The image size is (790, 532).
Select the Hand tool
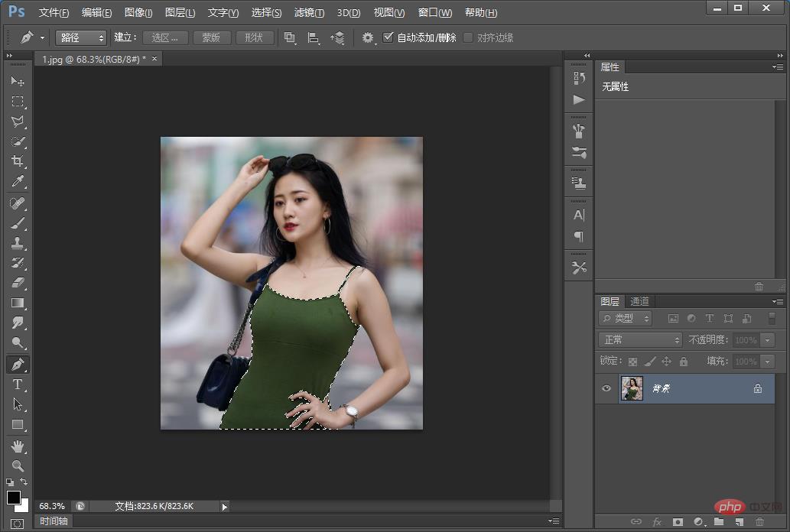tap(18, 446)
